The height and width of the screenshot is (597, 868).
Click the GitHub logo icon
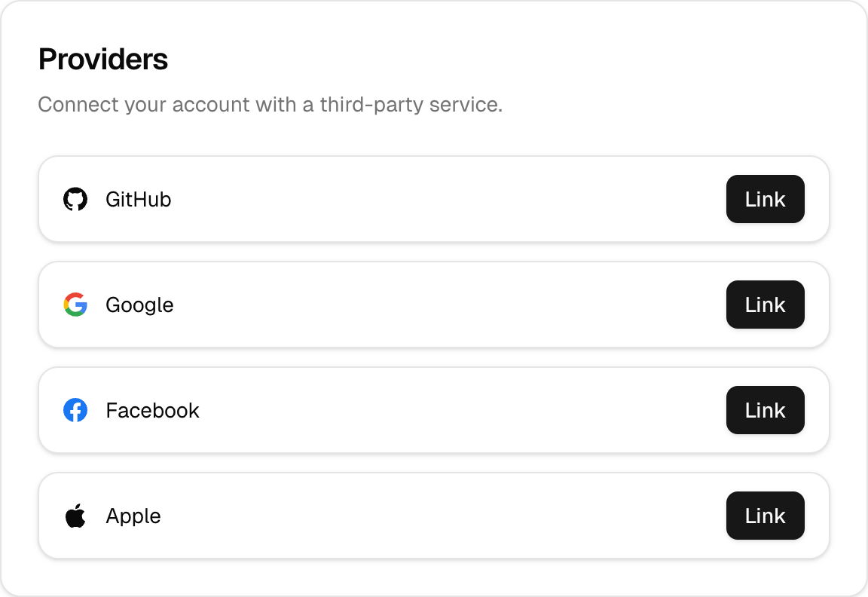tap(75, 199)
